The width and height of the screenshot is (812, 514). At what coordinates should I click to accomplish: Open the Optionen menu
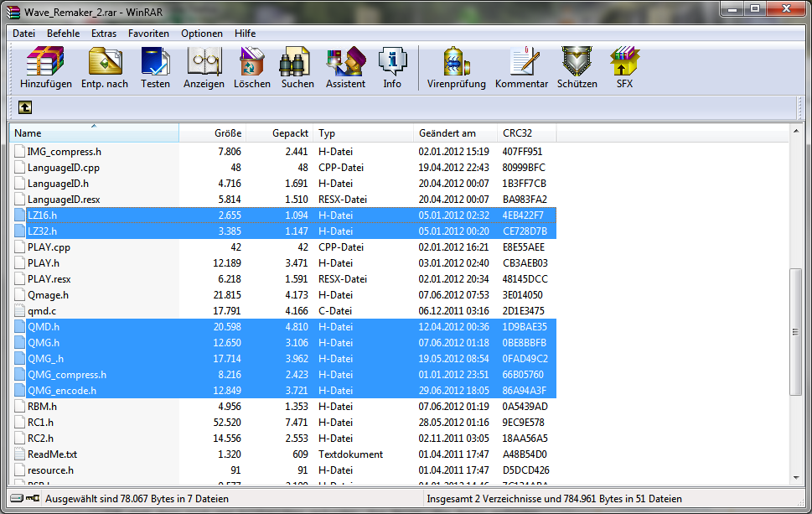point(202,34)
